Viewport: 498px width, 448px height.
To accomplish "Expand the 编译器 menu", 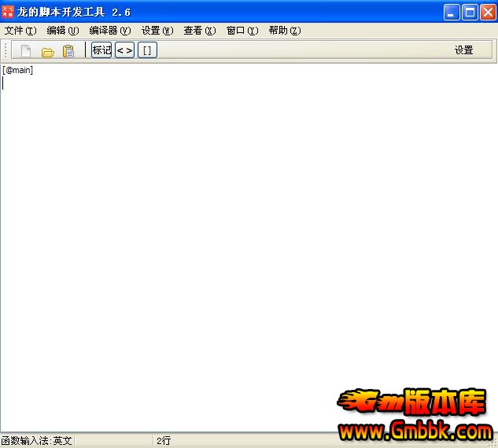I will coord(109,31).
